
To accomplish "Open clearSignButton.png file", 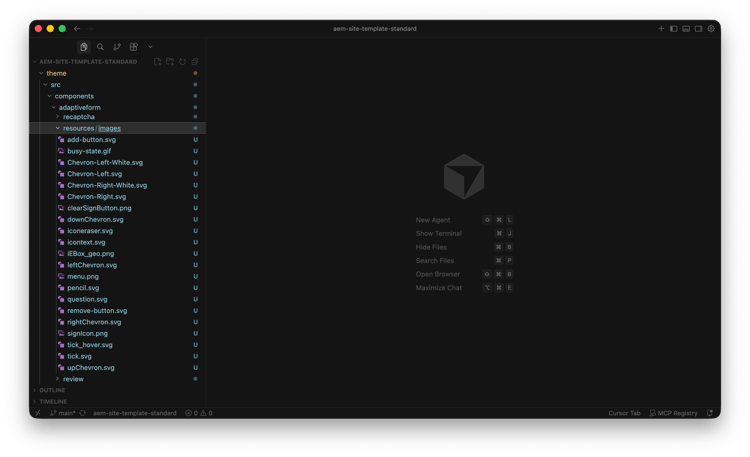I will tap(99, 208).
